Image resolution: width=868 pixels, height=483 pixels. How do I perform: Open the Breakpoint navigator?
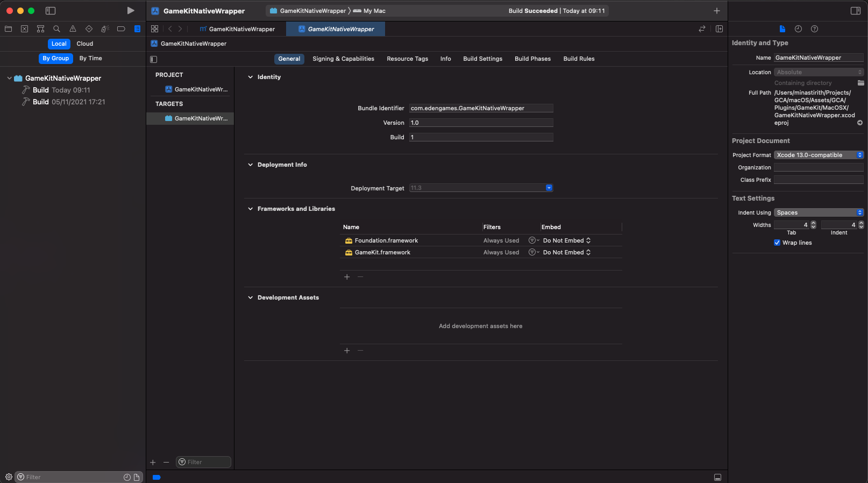click(x=121, y=29)
